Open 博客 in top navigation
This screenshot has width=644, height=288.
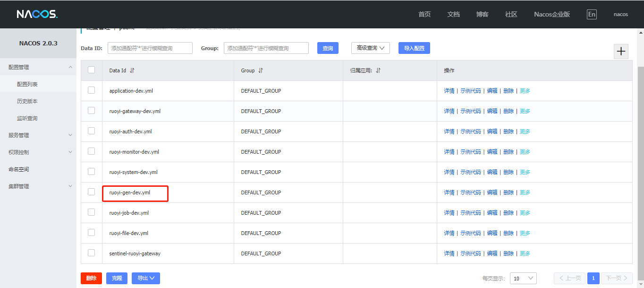[482, 14]
